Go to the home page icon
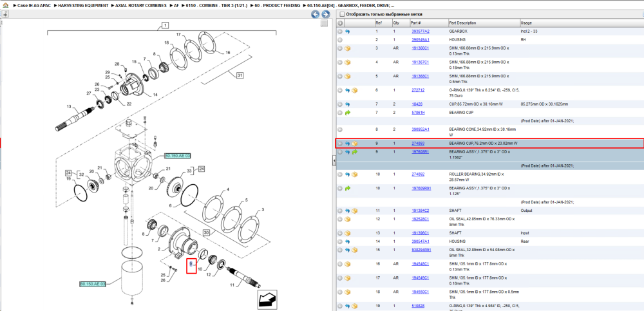The image size is (644, 311). click(x=5, y=6)
